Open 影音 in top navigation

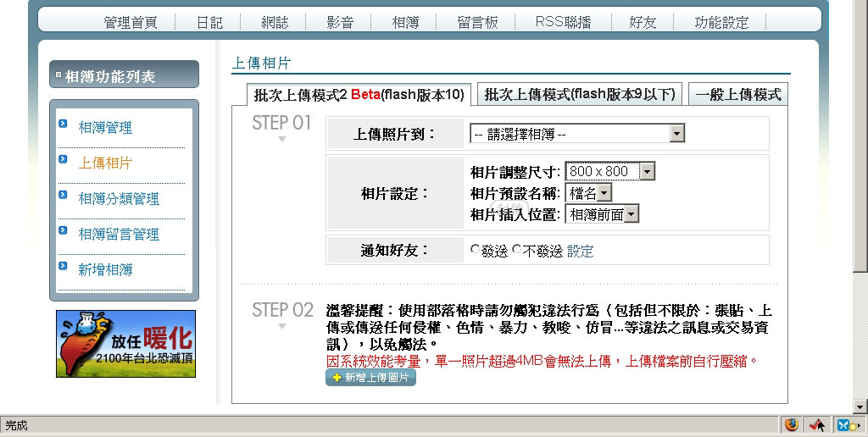pyautogui.click(x=340, y=23)
